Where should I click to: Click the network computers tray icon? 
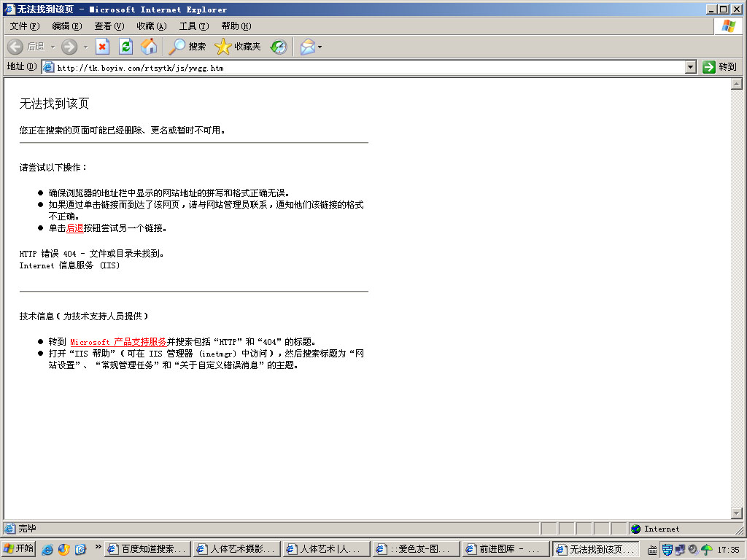[680, 550]
